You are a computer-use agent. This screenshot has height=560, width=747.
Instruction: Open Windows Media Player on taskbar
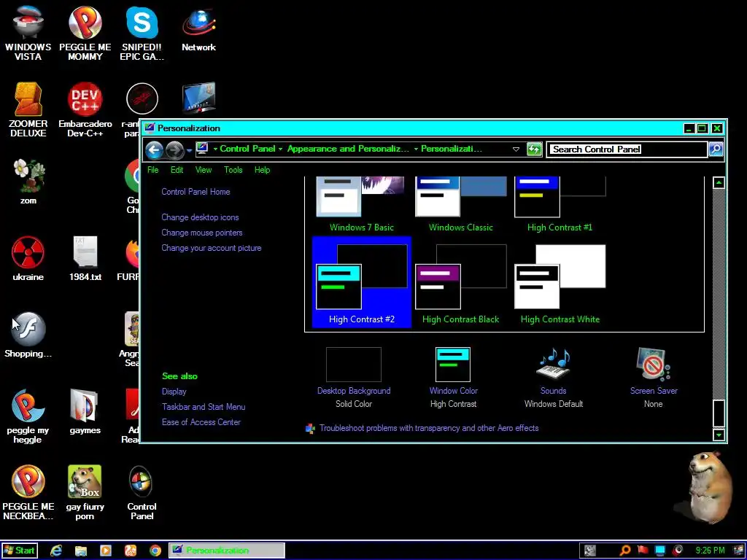(106, 551)
